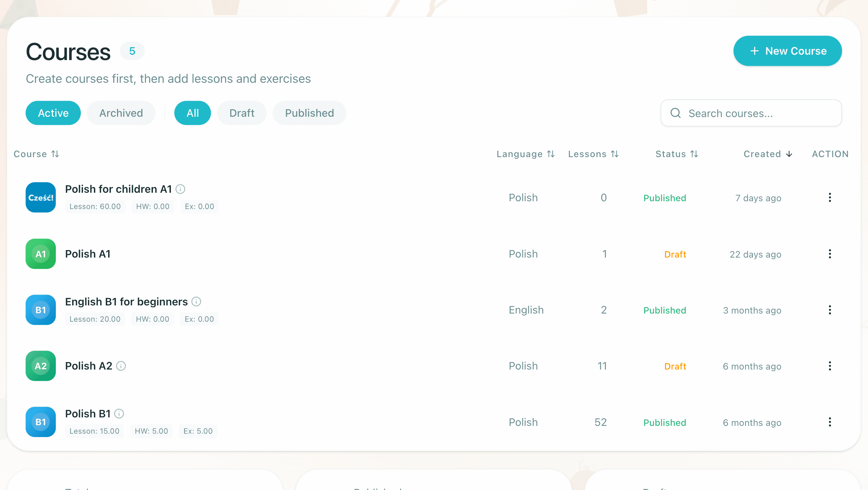
Task: Select the B1 icon for English B1
Action: tap(40, 309)
